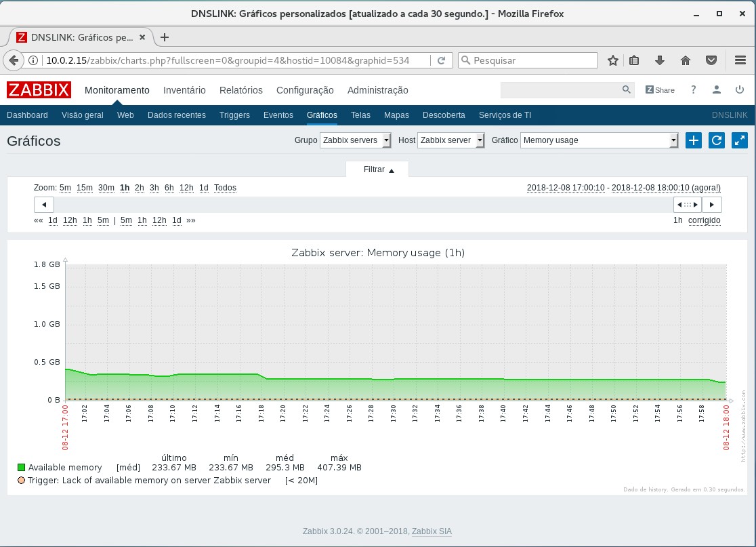Click the Zabbix SIA footer link
The height and width of the screenshot is (547, 756).
point(432,531)
